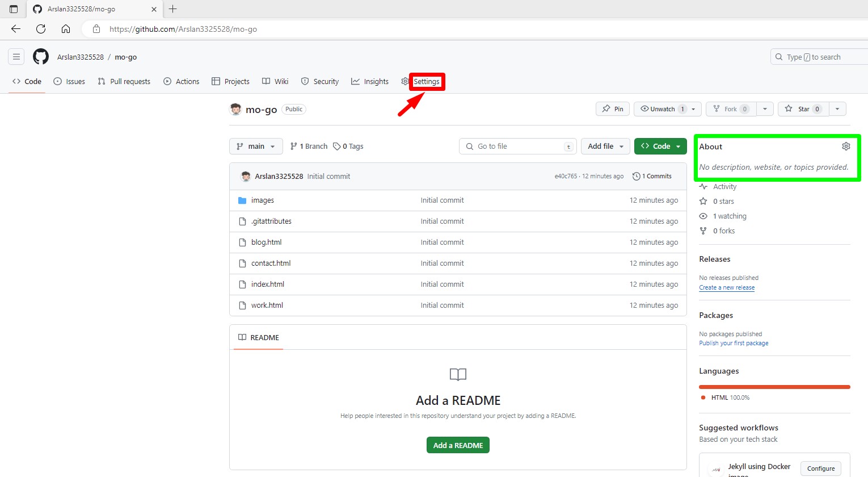Image resolution: width=868 pixels, height=477 pixels.
Task: Open the Security tab
Action: 320,82
